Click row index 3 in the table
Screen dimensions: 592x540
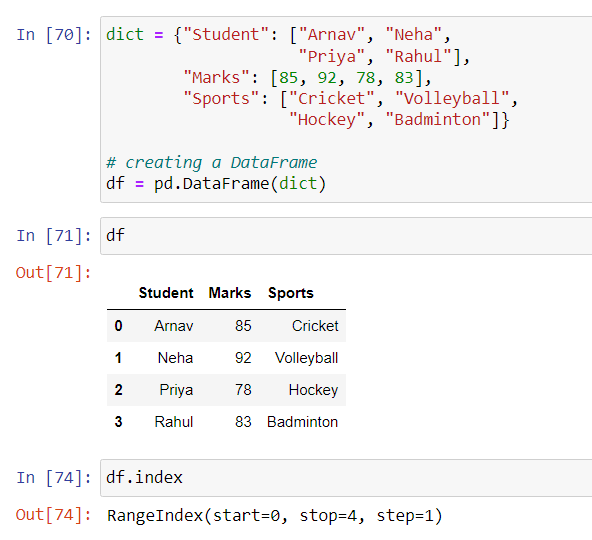click(119, 422)
